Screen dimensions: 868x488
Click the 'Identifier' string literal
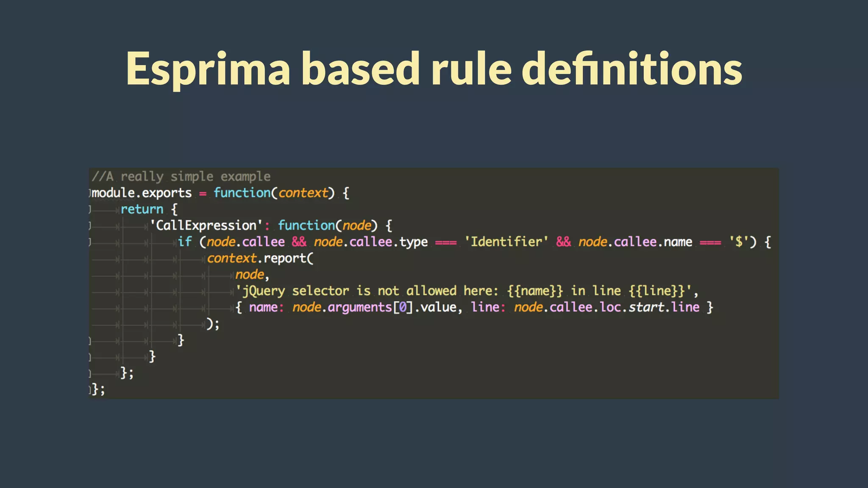tap(506, 242)
